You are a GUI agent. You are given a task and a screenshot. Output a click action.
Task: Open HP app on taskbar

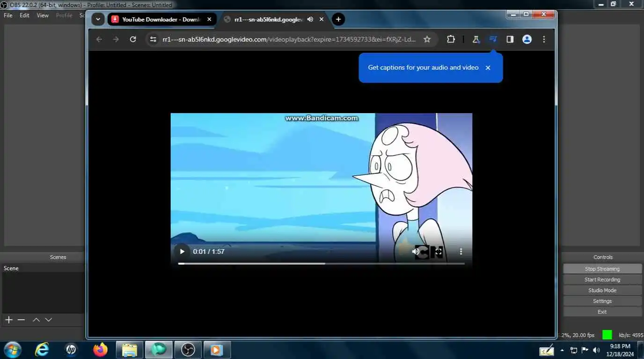71,349
